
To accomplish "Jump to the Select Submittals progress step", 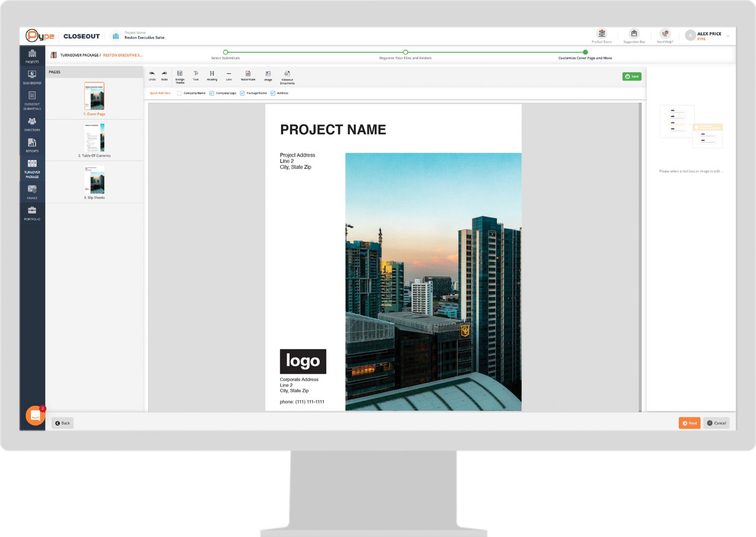I will point(225,52).
